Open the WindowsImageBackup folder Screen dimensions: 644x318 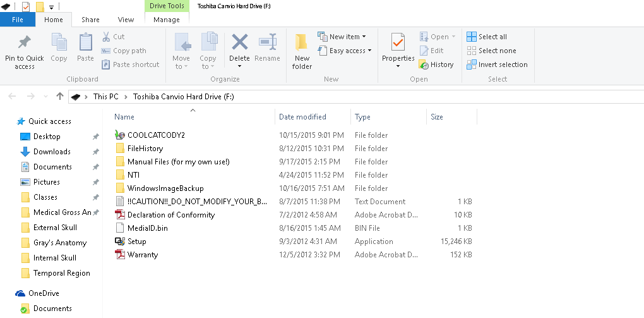tap(165, 188)
